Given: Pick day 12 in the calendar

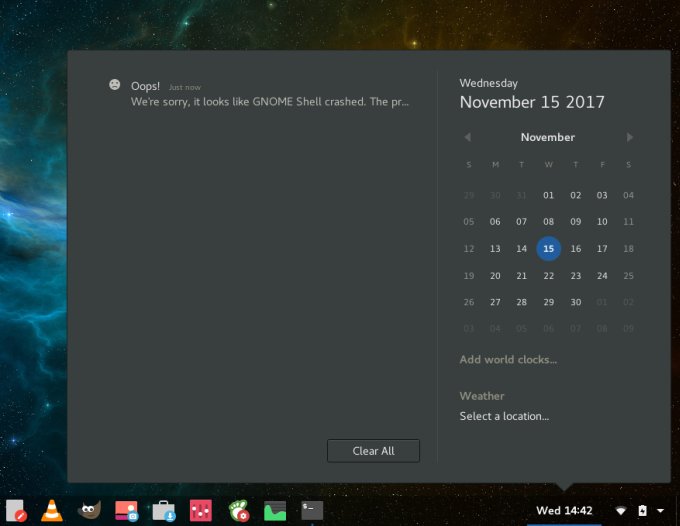Looking at the screenshot, I should point(469,248).
